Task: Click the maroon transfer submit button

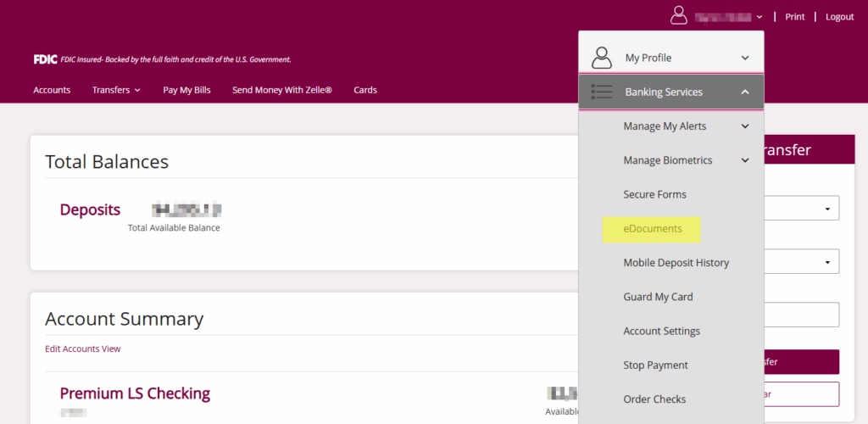Action: [802, 362]
